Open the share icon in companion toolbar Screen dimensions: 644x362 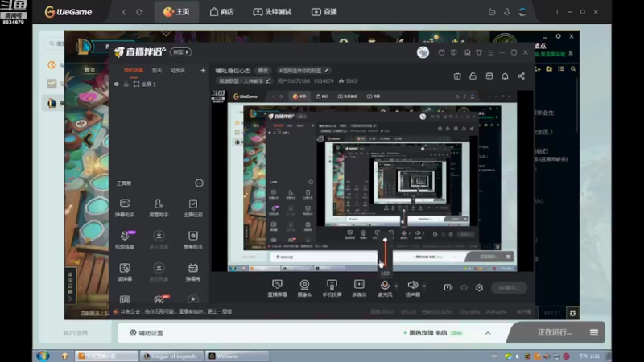pos(521,76)
